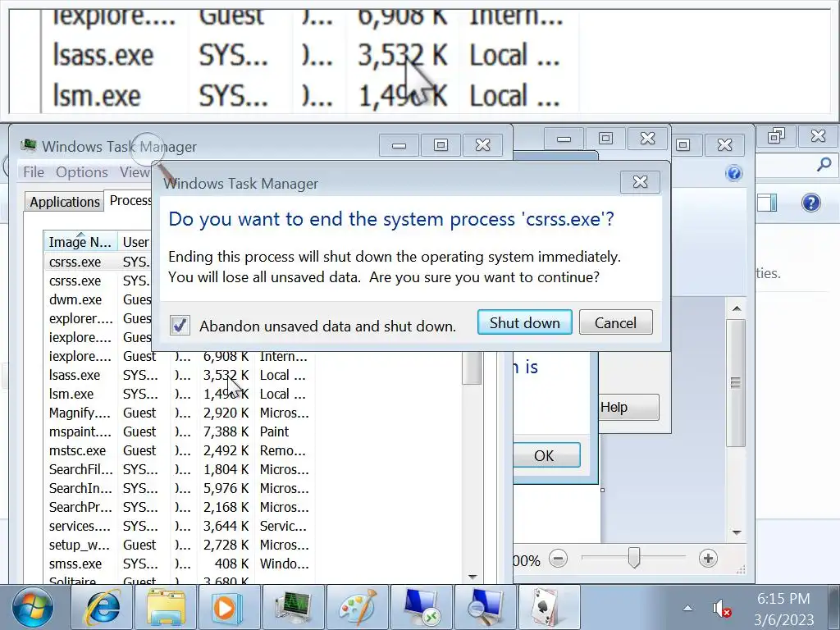
Task: Click the restore down icon at top right
Action: click(x=776, y=136)
